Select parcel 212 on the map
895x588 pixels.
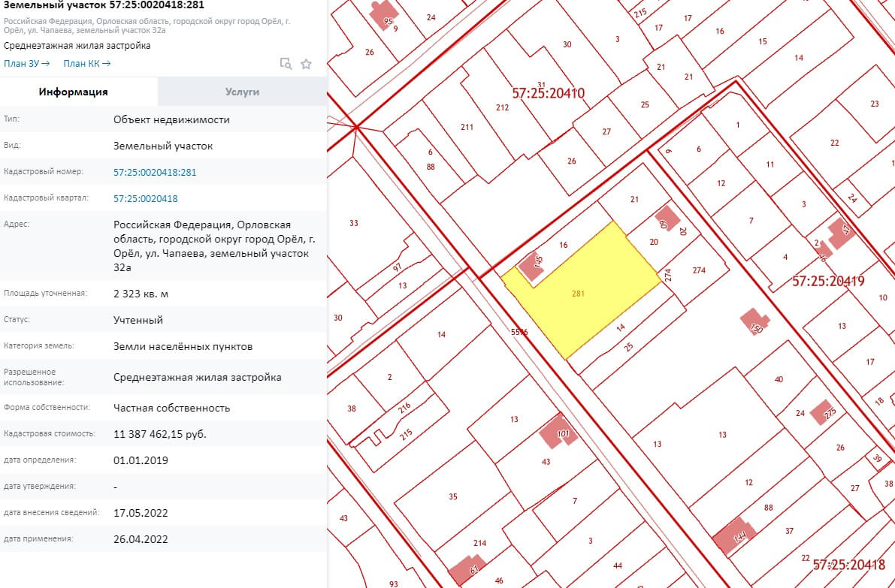tap(503, 107)
